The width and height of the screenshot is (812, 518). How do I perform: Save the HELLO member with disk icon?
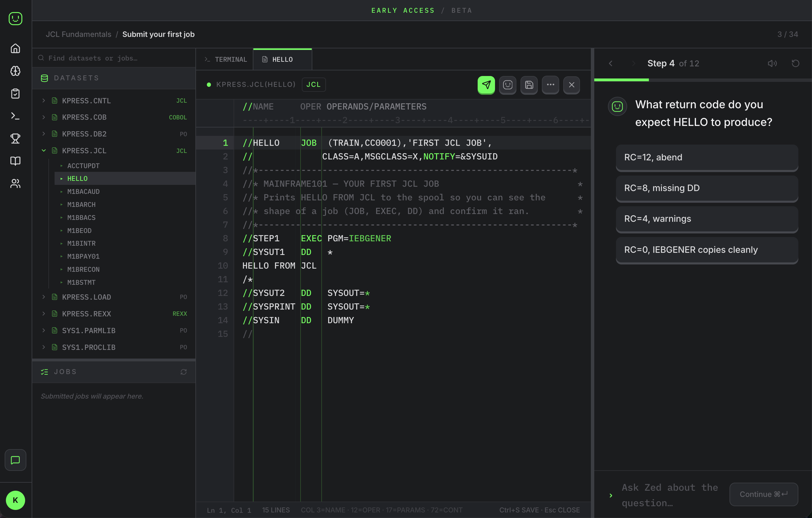click(x=529, y=85)
